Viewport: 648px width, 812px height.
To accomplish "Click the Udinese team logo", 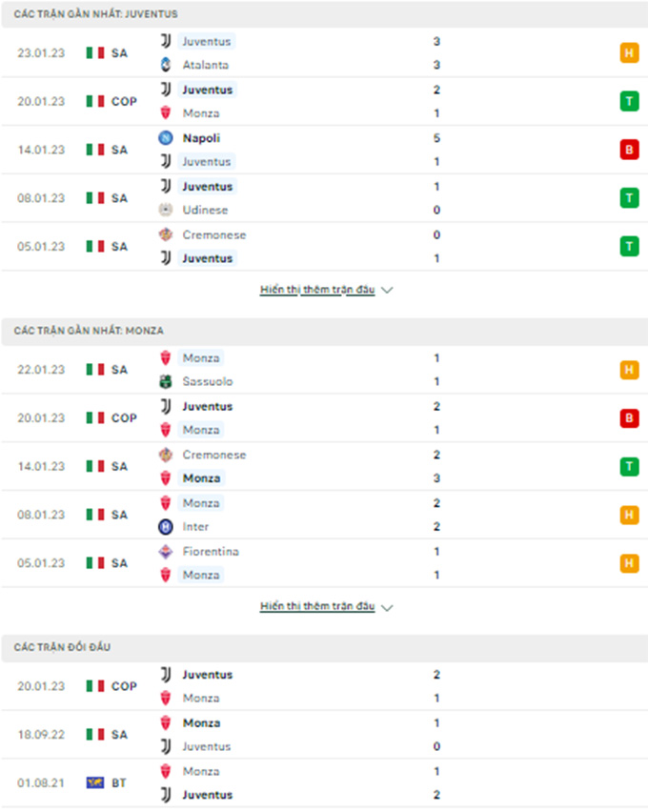I will 165,210.
